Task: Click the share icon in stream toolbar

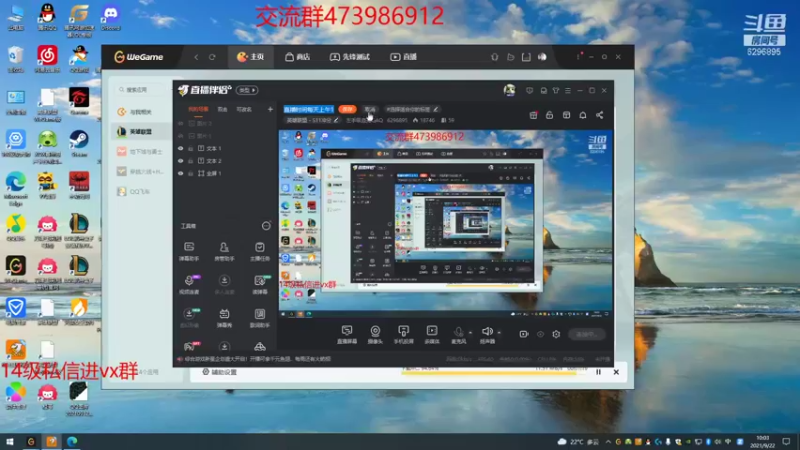Action: pos(599,115)
